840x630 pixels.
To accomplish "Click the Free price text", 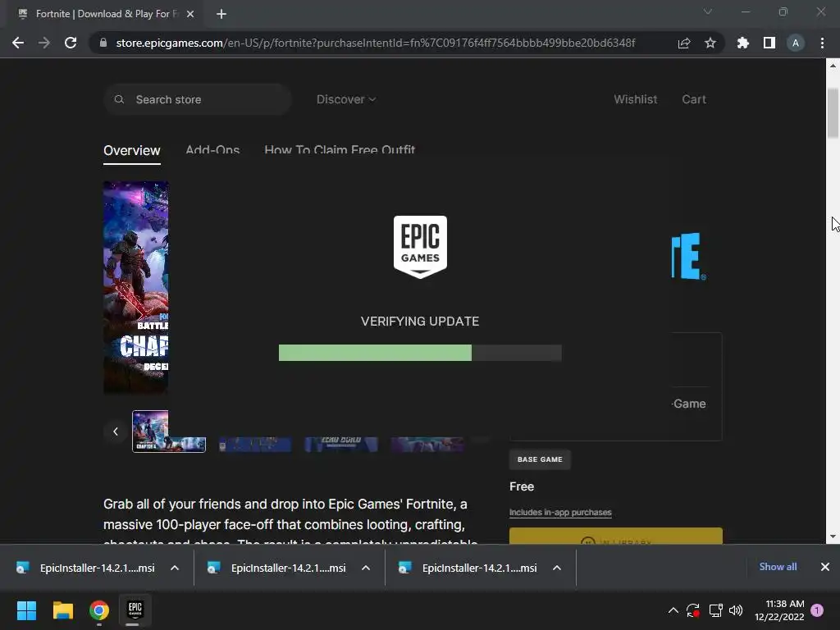I will [x=522, y=486].
